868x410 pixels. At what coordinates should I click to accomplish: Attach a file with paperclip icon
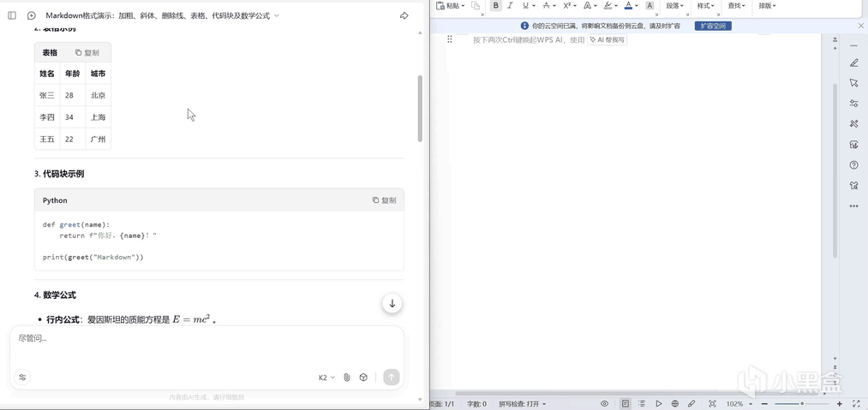[346, 377]
